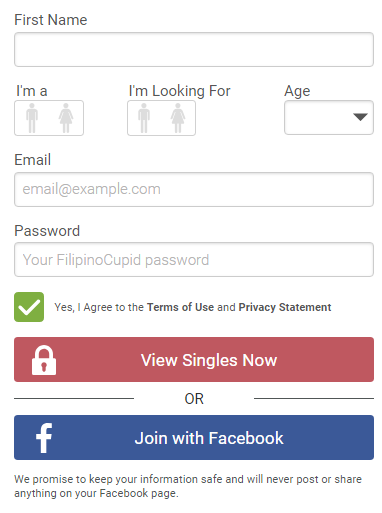The width and height of the screenshot is (382, 513).
Task: Click the First Name label
Action: [51, 20]
